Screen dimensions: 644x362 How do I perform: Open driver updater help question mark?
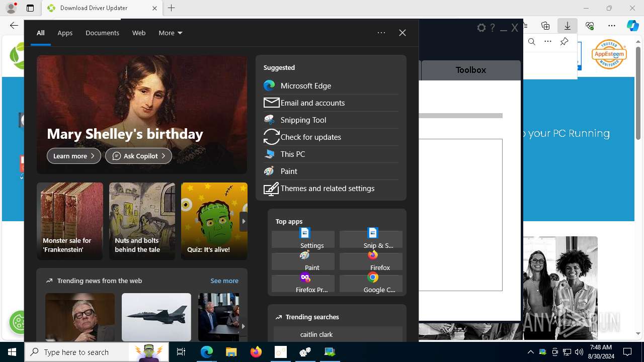pos(493,28)
